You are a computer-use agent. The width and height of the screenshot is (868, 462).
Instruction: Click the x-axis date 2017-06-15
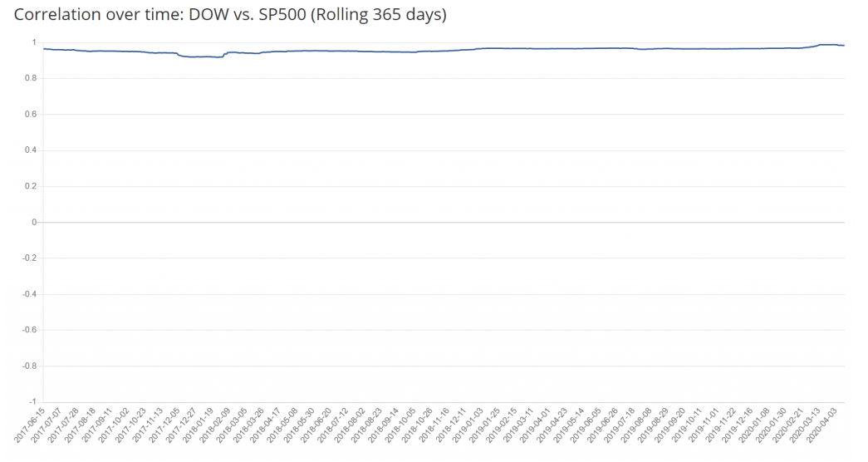(29, 424)
